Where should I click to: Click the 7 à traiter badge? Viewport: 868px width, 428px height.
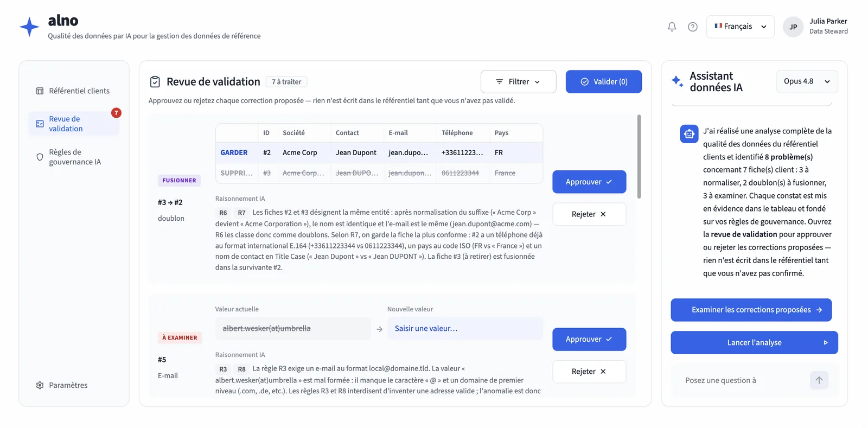tap(286, 82)
